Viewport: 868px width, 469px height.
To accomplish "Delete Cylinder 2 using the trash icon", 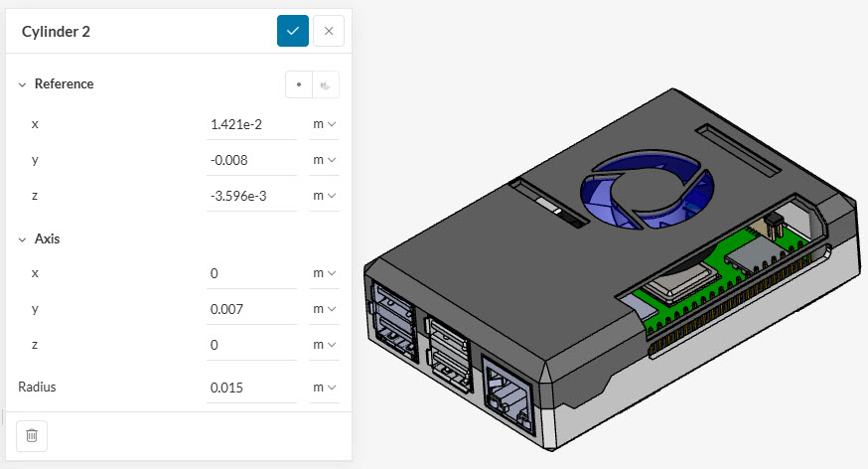I will coord(32,435).
